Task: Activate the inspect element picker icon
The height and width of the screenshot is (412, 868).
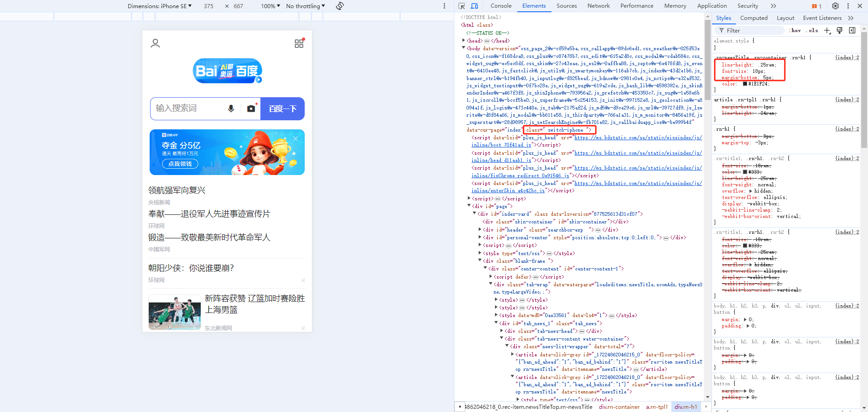Action: pyautogui.click(x=461, y=6)
